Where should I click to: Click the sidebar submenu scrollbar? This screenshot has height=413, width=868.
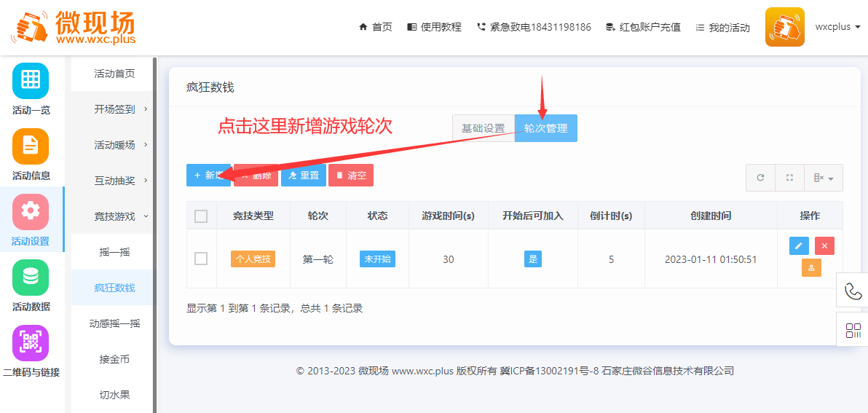(x=155, y=235)
